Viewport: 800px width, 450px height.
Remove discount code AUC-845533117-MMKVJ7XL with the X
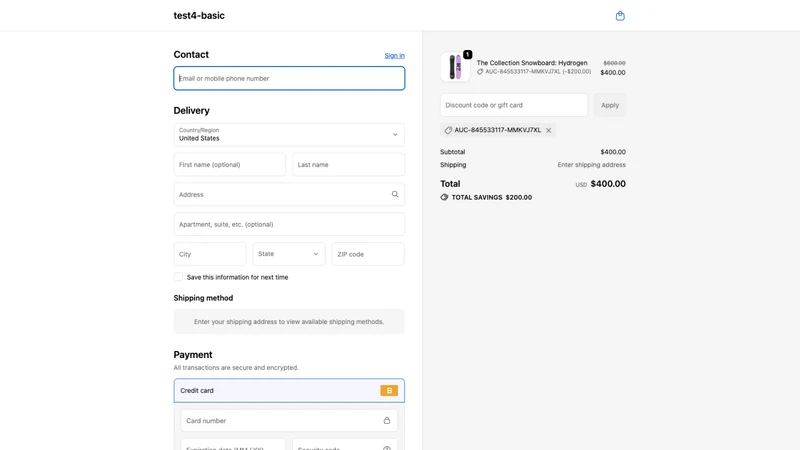point(548,130)
